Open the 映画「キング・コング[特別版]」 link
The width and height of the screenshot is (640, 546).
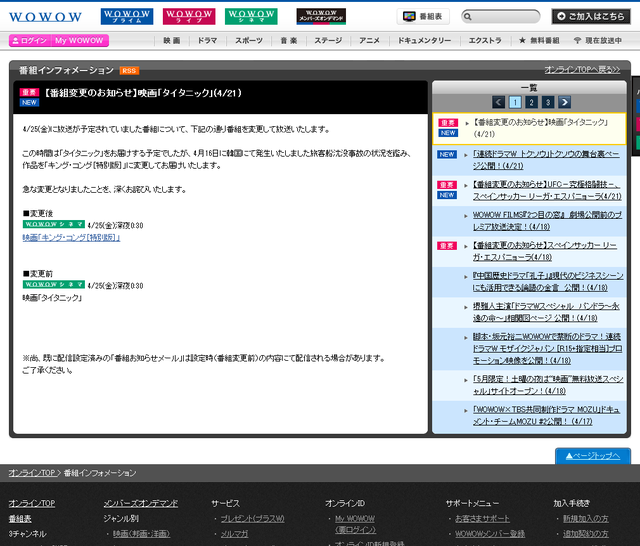(71, 237)
